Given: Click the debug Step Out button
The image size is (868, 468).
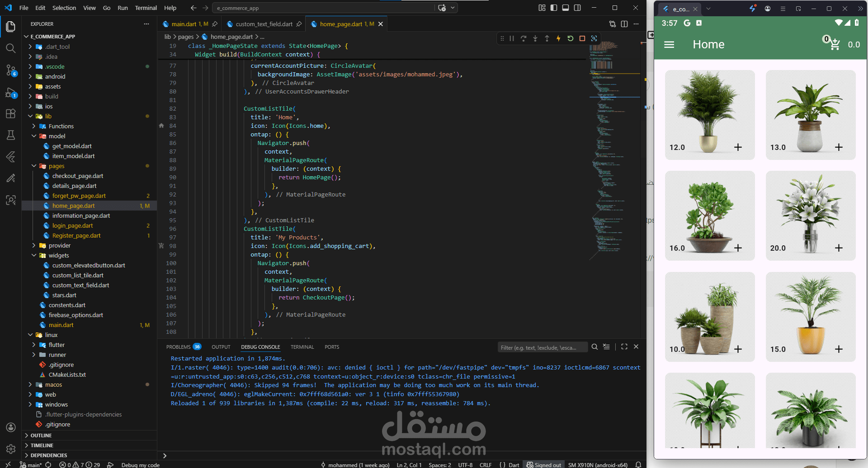Looking at the screenshot, I should (x=547, y=38).
